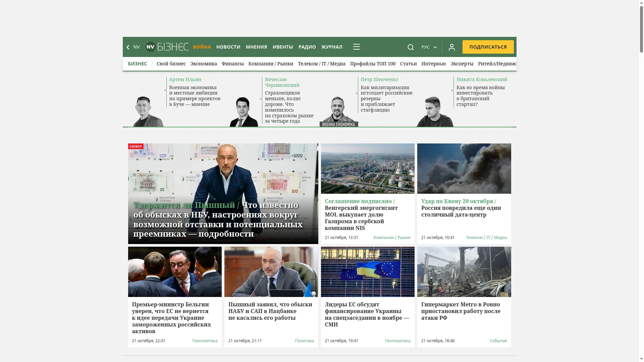Open the ИВЕНТЫ menu item
The height and width of the screenshot is (362, 644).
click(x=283, y=47)
